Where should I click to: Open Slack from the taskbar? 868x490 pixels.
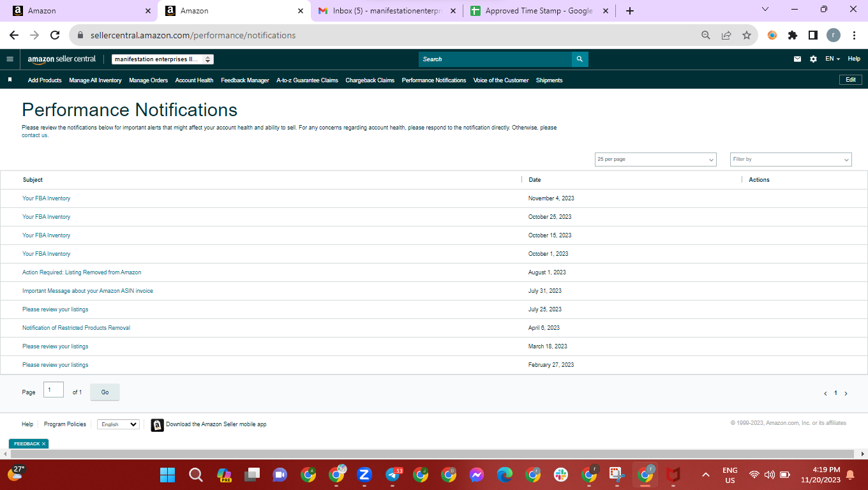point(561,475)
